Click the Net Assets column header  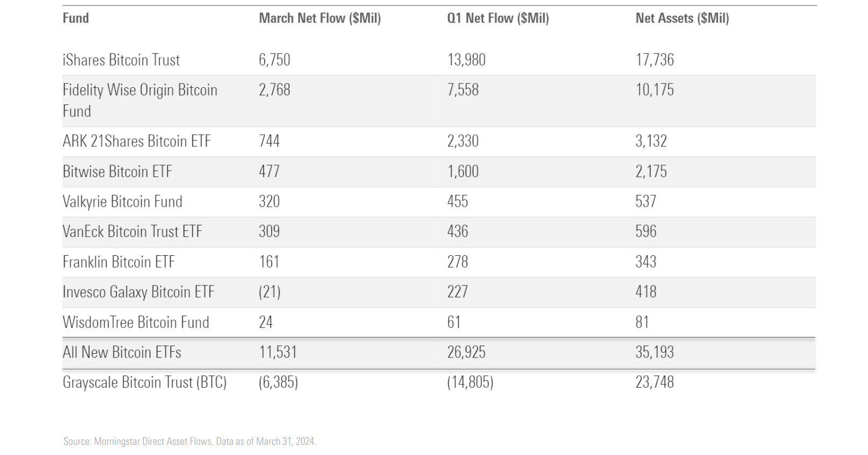click(682, 18)
